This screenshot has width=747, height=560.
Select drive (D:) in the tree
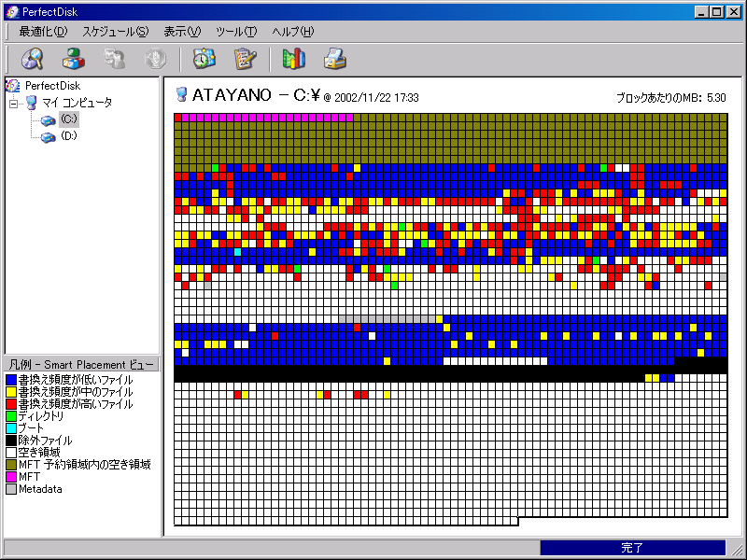point(69,136)
